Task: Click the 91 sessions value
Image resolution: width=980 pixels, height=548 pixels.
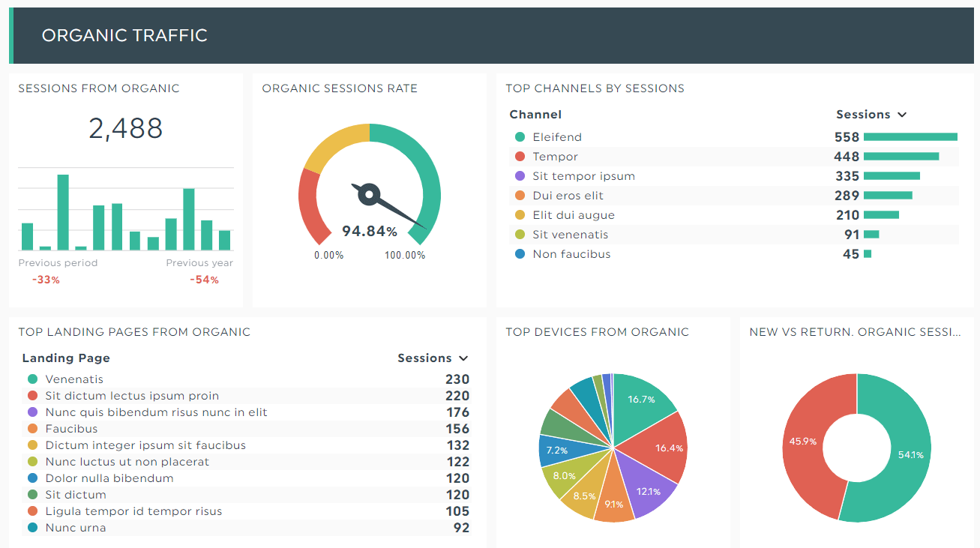Action: (x=852, y=235)
